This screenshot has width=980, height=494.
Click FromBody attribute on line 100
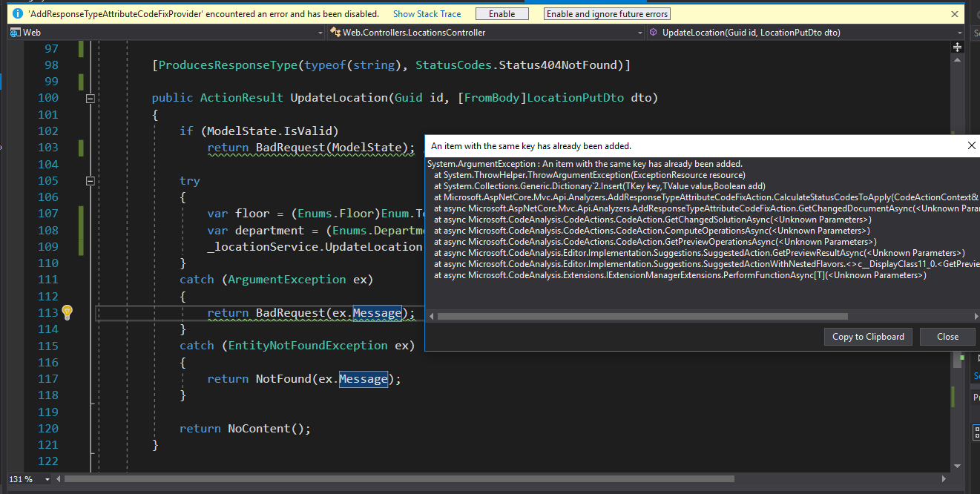493,98
